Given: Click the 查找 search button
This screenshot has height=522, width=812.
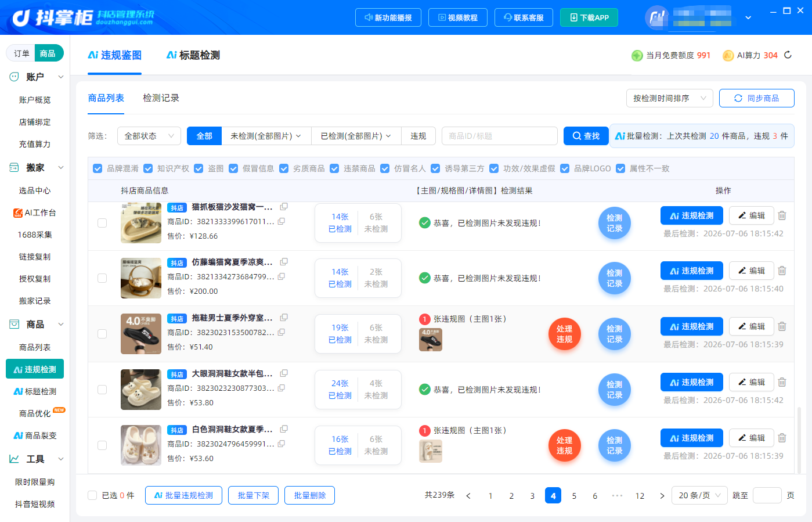Looking at the screenshot, I should coord(586,136).
